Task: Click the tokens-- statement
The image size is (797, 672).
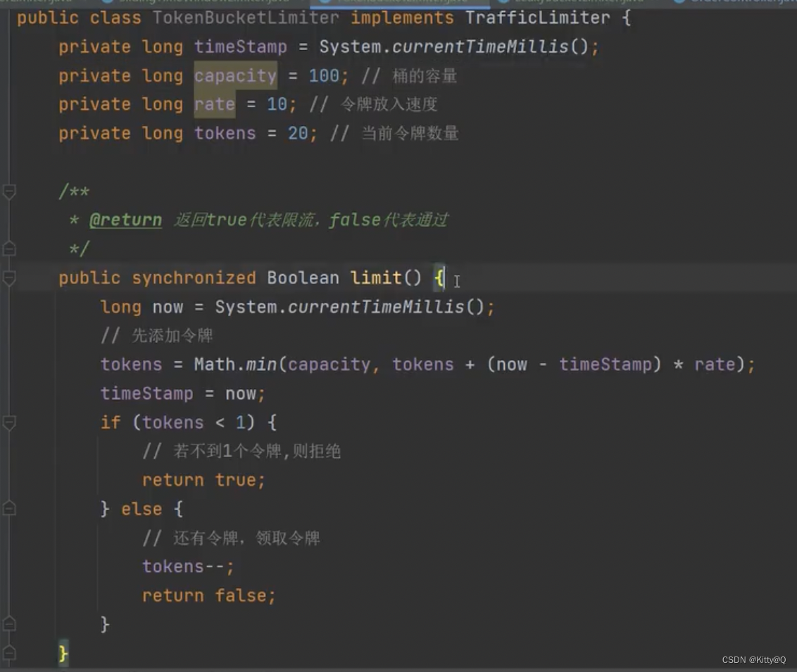Action: pos(188,566)
